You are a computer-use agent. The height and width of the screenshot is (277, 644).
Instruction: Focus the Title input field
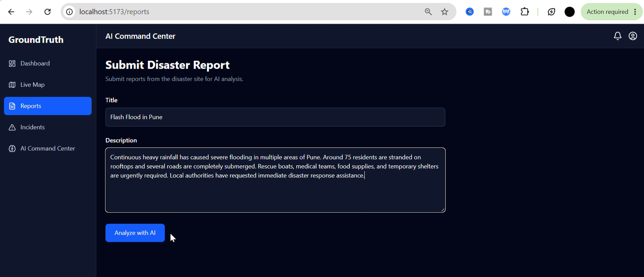click(x=275, y=117)
